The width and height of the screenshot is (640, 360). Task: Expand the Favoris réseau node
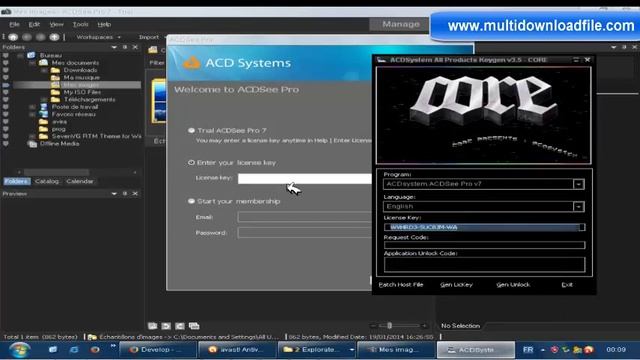32,114
